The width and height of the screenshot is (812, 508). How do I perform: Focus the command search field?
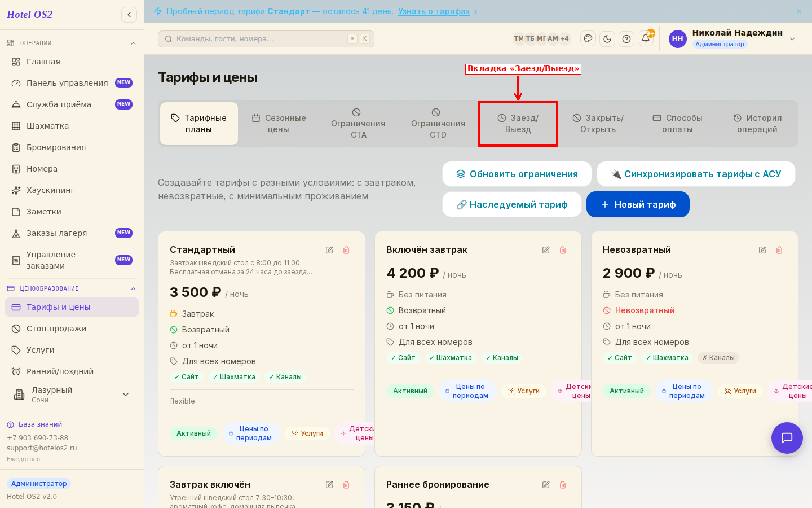[x=266, y=39]
